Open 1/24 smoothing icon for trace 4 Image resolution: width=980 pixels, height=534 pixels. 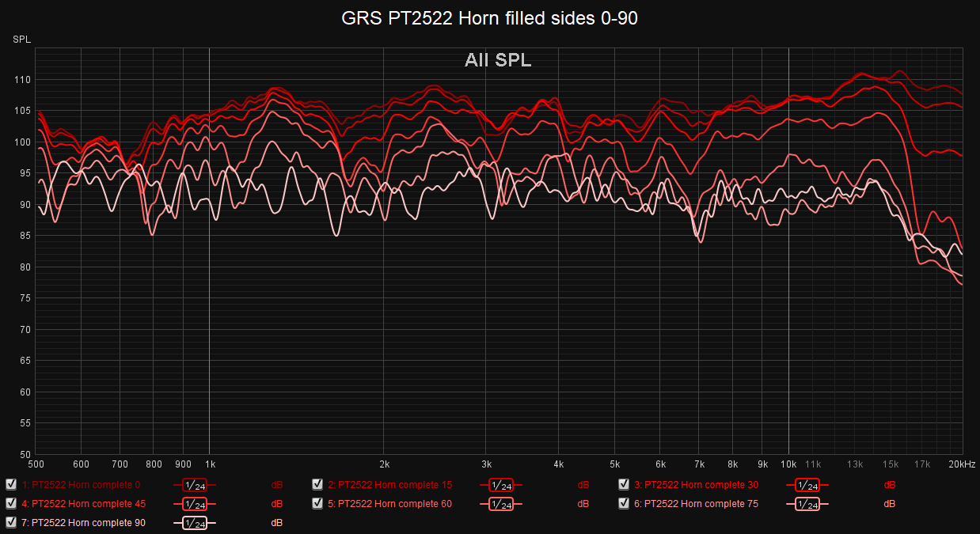[195, 504]
